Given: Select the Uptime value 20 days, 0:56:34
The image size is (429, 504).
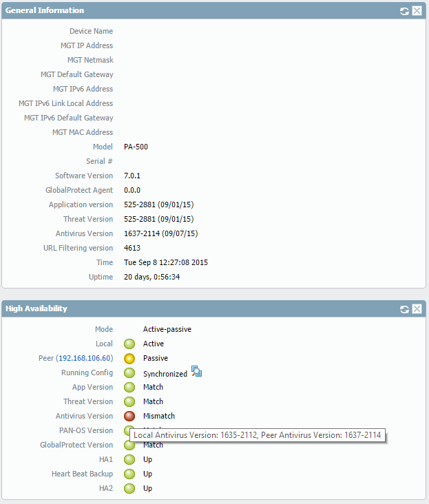Looking at the screenshot, I should point(152,277).
